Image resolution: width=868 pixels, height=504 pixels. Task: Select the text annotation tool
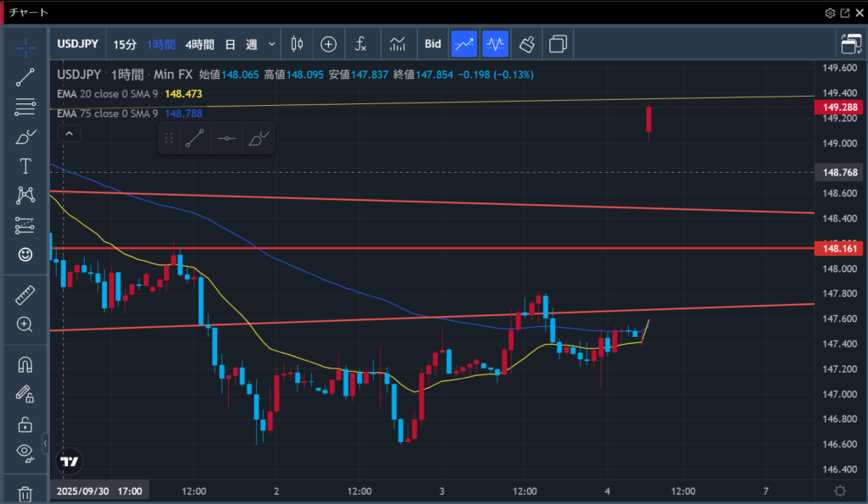pos(25,165)
